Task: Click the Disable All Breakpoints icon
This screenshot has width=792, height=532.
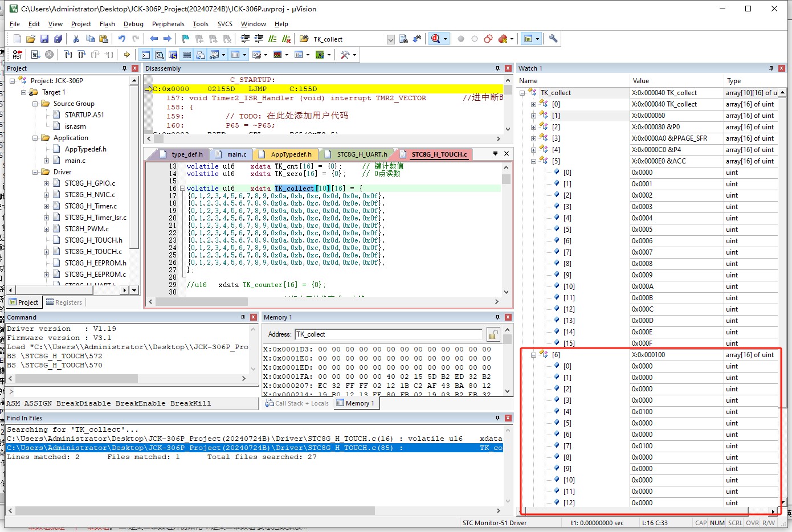Action: click(488, 39)
